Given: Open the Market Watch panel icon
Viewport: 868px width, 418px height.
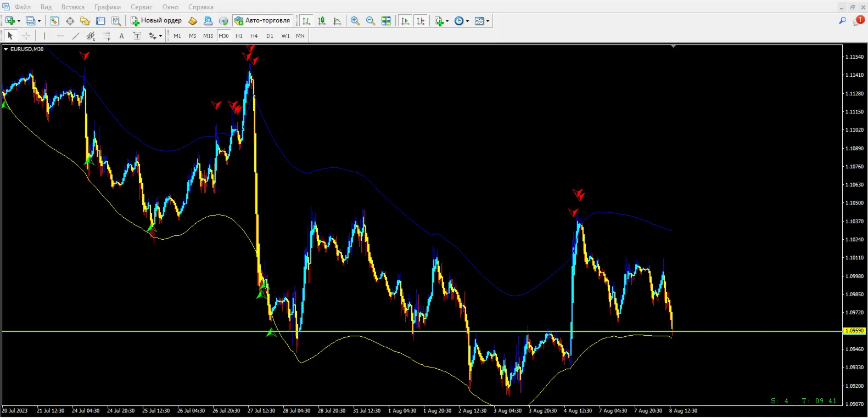Looking at the screenshot, I should pyautogui.click(x=54, y=21).
